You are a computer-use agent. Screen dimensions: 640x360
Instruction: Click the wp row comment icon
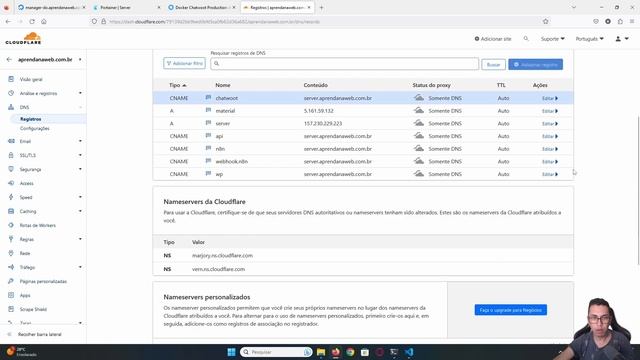[208, 174]
